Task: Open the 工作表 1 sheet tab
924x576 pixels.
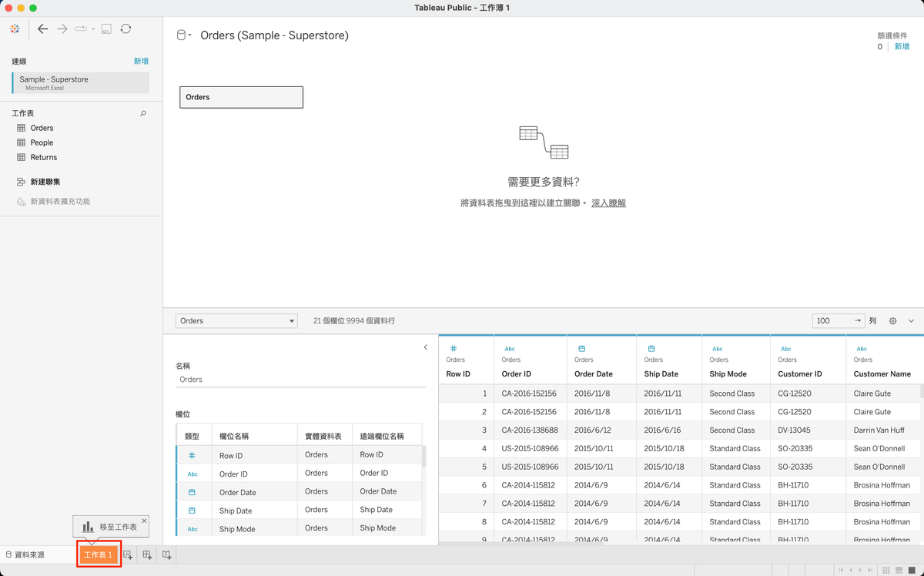Action: [98, 554]
